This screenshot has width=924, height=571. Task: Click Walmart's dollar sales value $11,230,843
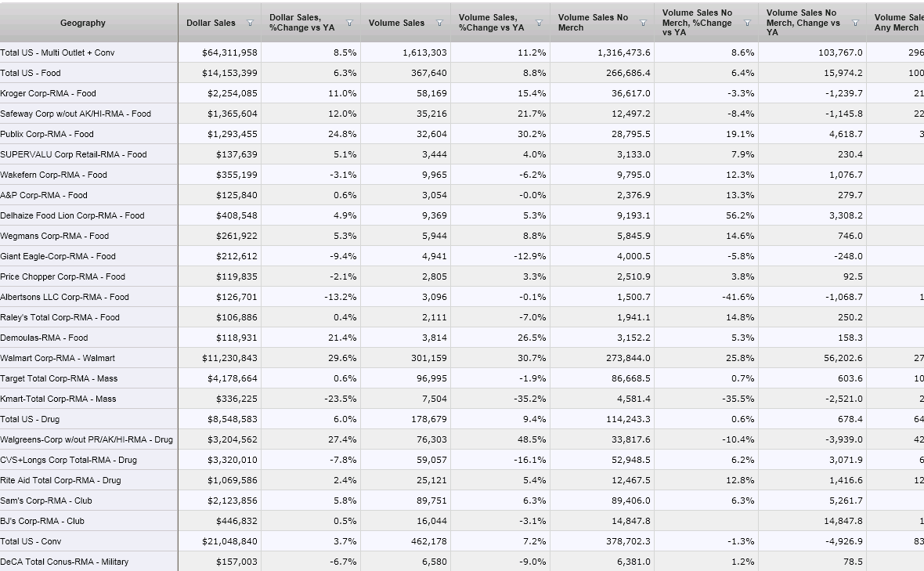pos(229,358)
